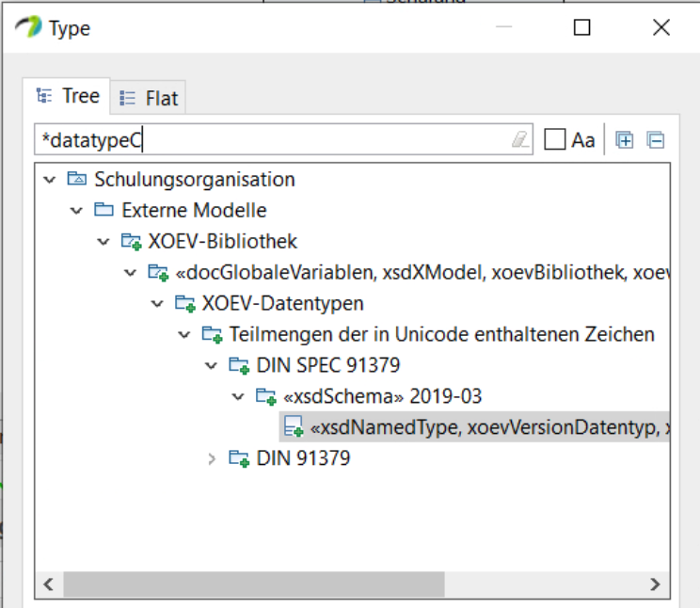Enable the case-sensitive Aa checkbox
Image resolution: width=700 pixels, height=608 pixels.
coord(555,139)
